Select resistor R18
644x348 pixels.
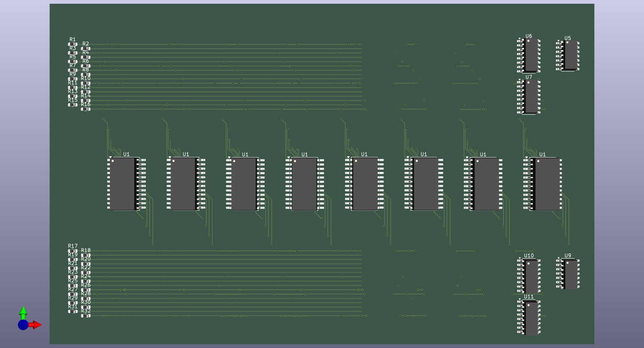(x=86, y=255)
